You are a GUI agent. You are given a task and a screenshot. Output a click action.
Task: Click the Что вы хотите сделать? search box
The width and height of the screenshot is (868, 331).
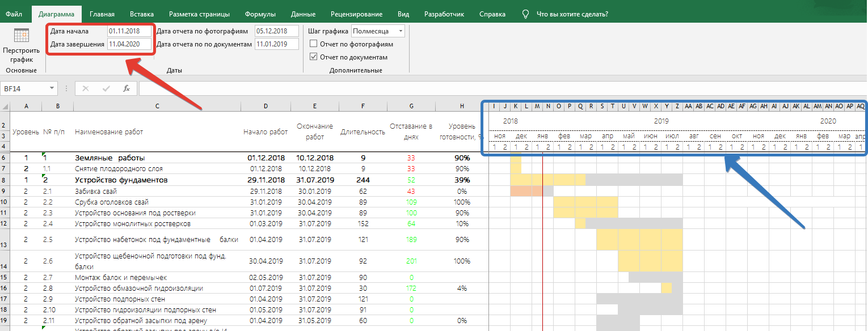click(x=572, y=14)
